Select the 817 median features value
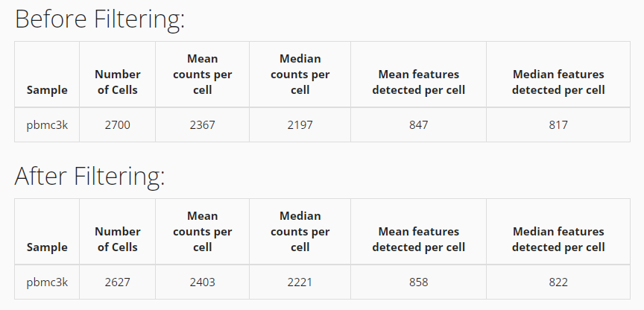644x310 pixels. [x=558, y=125]
